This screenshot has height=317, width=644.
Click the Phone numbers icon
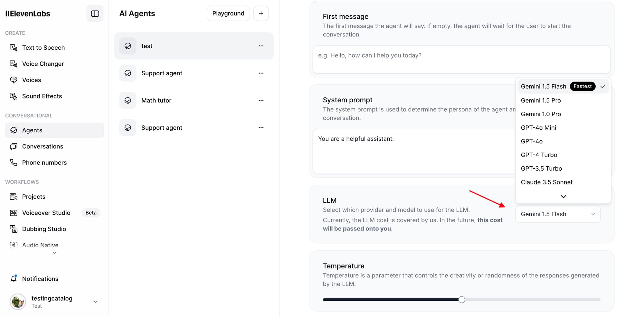[14, 163]
